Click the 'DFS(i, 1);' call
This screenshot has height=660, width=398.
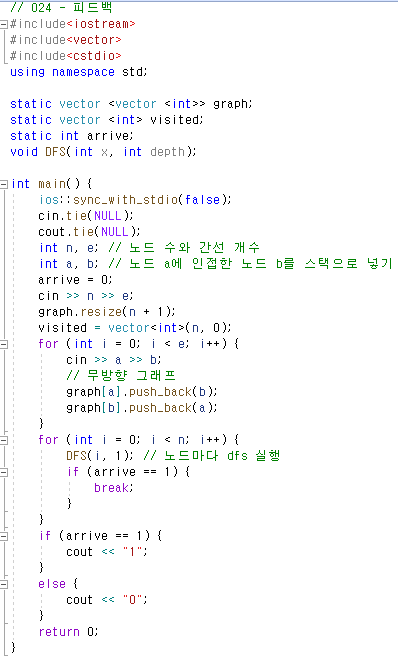(99, 456)
